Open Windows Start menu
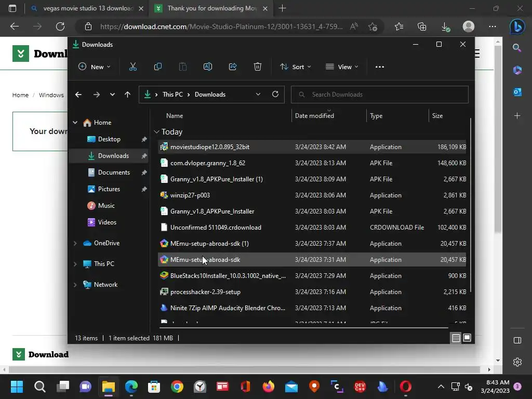The height and width of the screenshot is (399, 532). (17, 387)
